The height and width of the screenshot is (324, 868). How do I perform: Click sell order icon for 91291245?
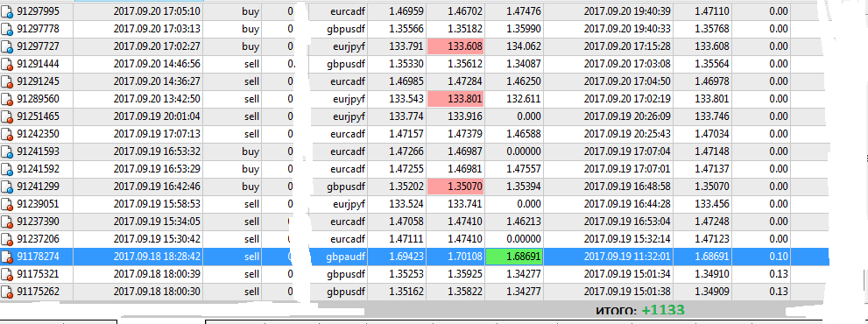click(7, 81)
